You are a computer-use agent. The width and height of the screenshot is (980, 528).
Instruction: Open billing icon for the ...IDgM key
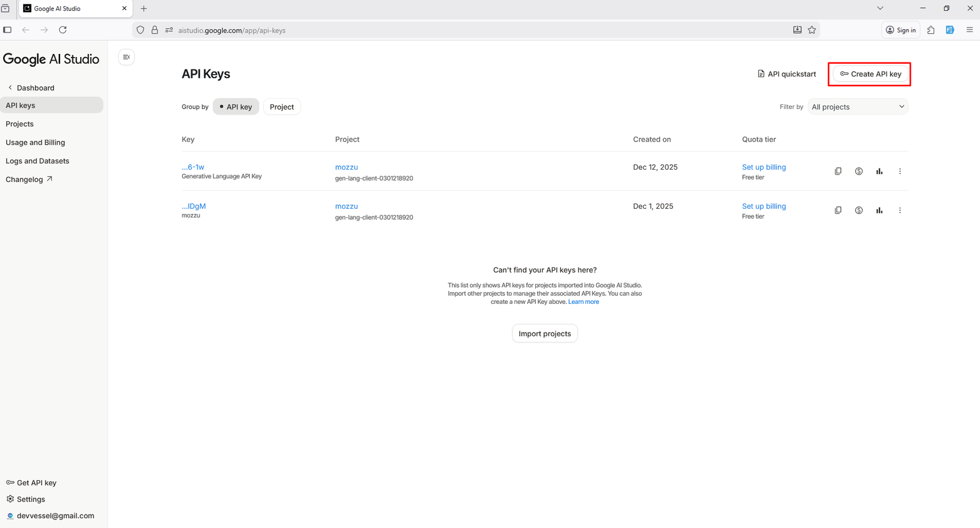859,210
